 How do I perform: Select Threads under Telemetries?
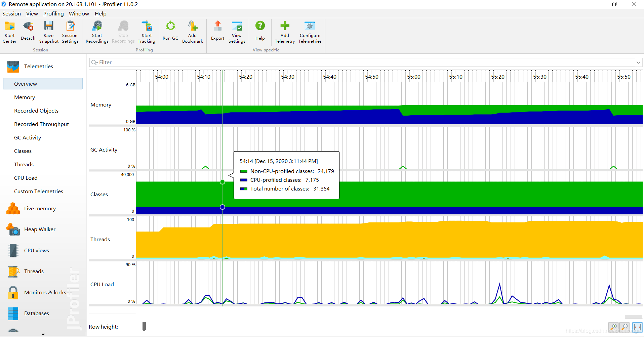pos(24,165)
